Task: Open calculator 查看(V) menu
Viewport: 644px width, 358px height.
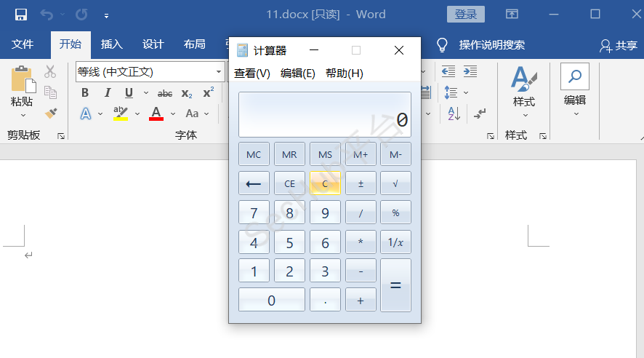Action: pyautogui.click(x=252, y=73)
